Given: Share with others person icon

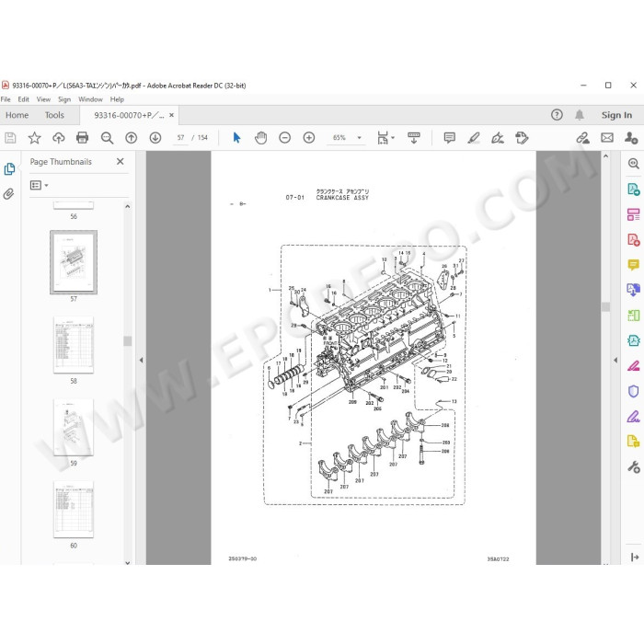Looking at the screenshot, I should [x=631, y=138].
